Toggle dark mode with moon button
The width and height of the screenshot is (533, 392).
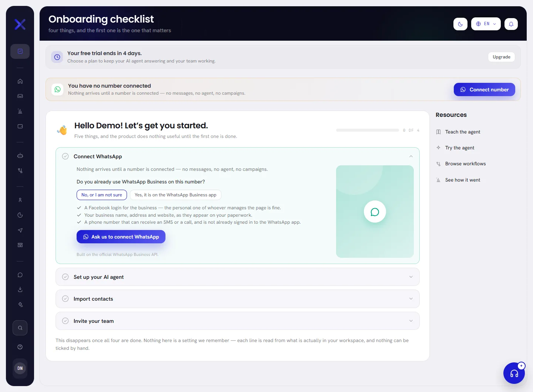460,24
